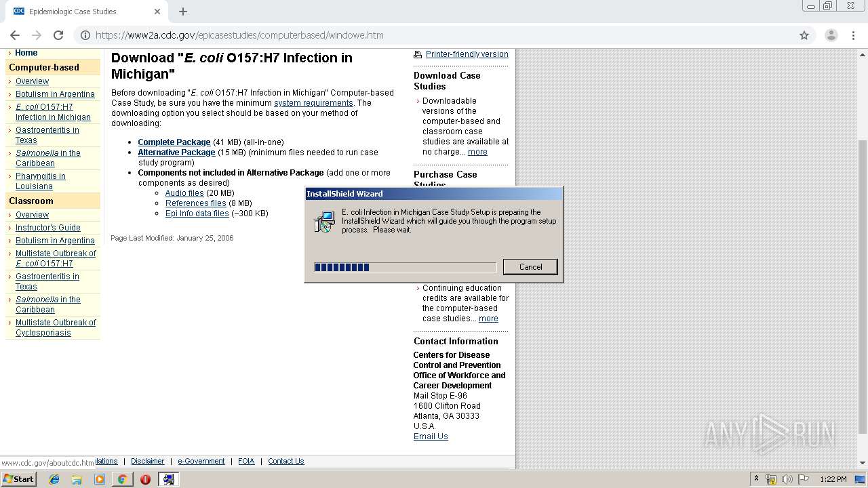Click more under continuing education credits
Screen dimensions: 868x488
pyautogui.click(x=488, y=319)
